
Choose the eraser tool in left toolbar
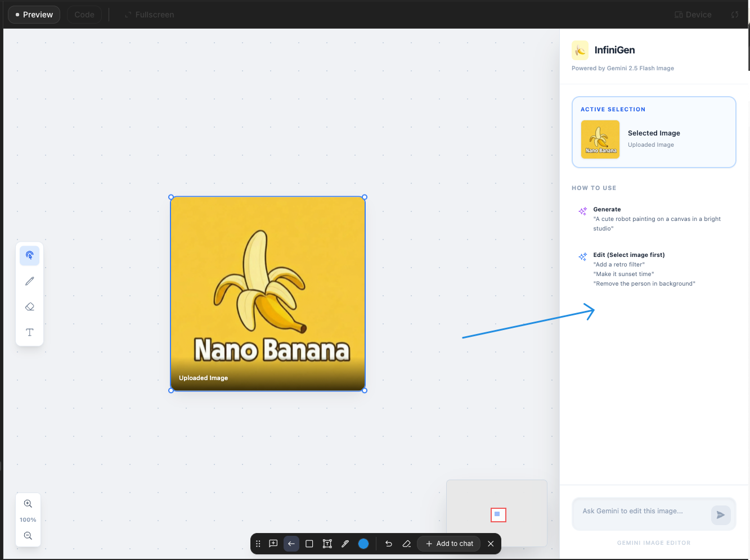(x=30, y=306)
